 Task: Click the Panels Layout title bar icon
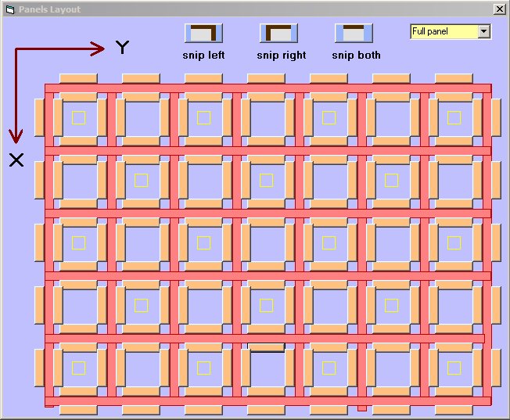coord(9,9)
